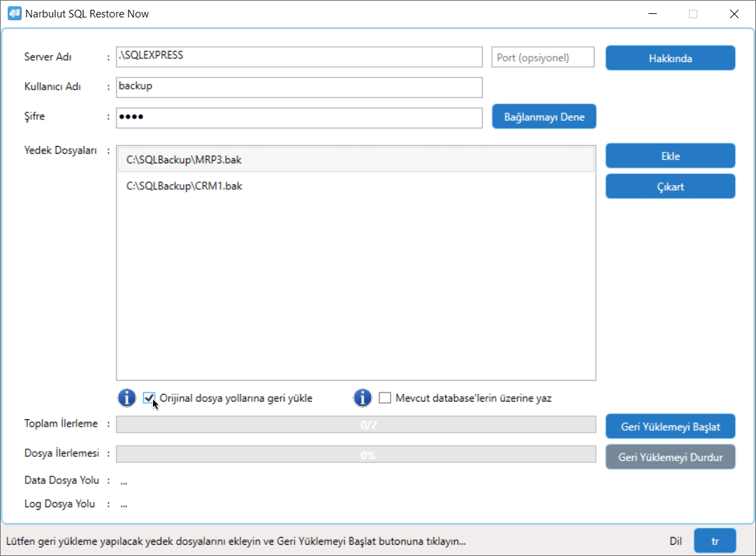Image resolution: width=756 pixels, height=556 pixels.
Task: Focus the Port (opsiyonel) field
Action: pos(543,57)
